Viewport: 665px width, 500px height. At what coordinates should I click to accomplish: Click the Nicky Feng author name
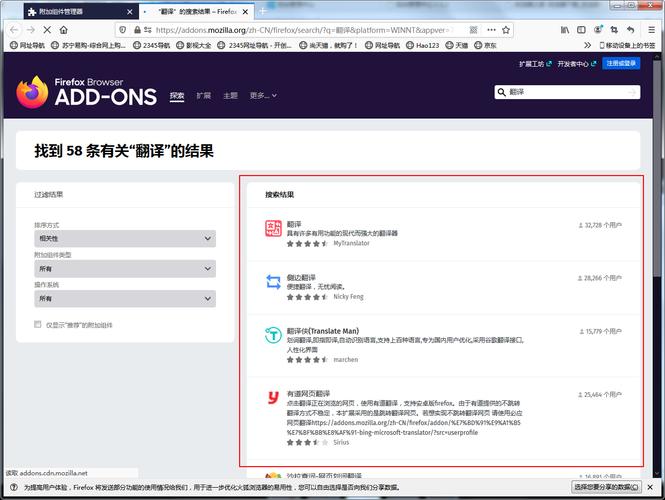[348, 296]
